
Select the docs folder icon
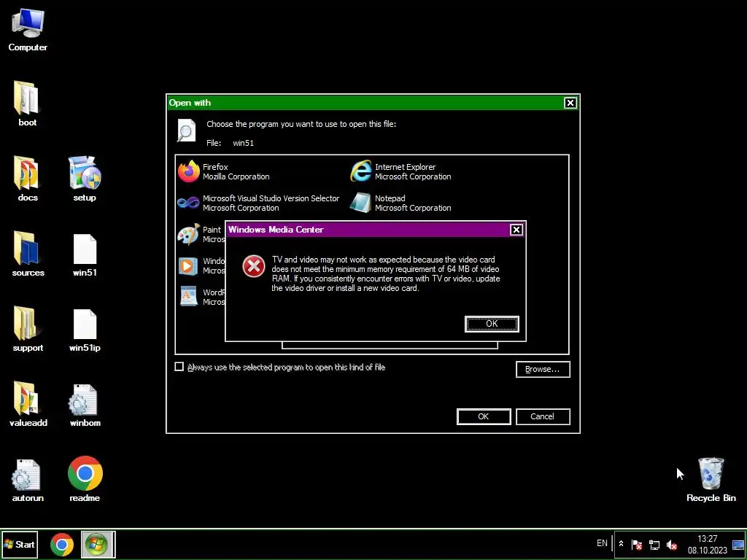click(x=28, y=179)
